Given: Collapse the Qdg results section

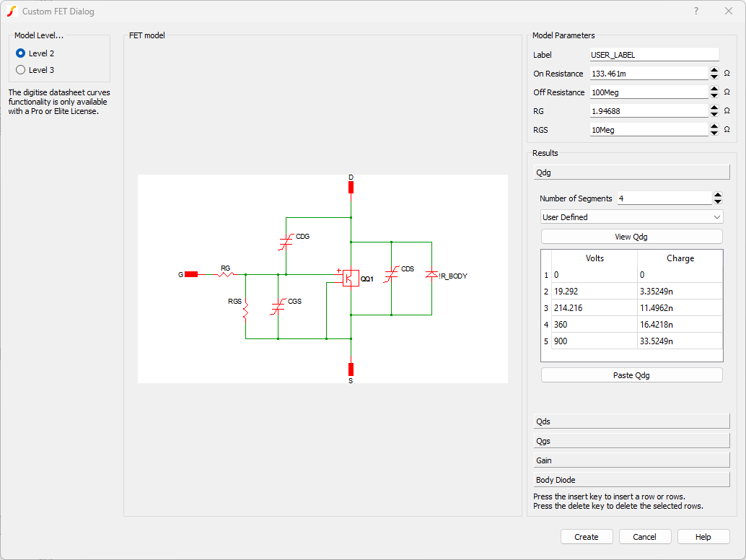Looking at the screenshot, I should (631, 173).
